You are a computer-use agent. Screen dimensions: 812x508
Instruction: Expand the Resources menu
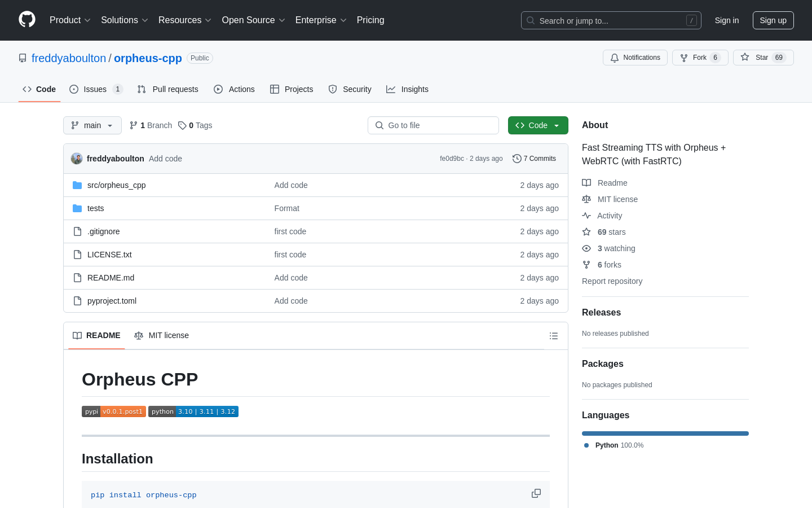[x=185, y=20]
